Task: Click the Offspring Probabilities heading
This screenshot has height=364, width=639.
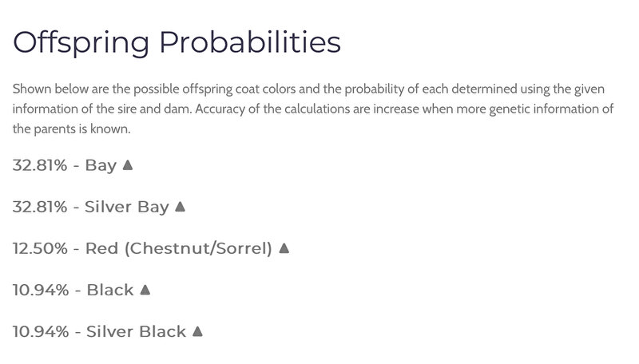Action: 177,43
